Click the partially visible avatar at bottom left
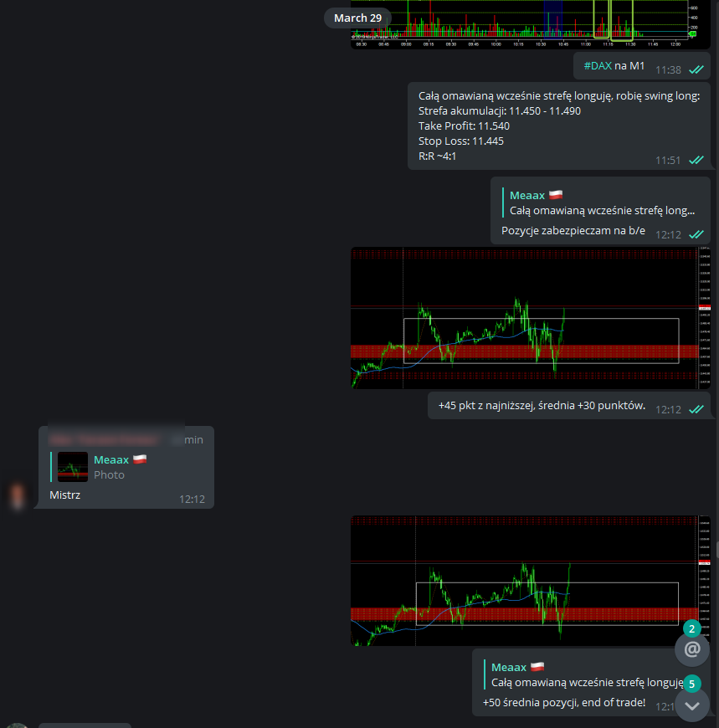 pyautogui.click(x=17, y=725)
